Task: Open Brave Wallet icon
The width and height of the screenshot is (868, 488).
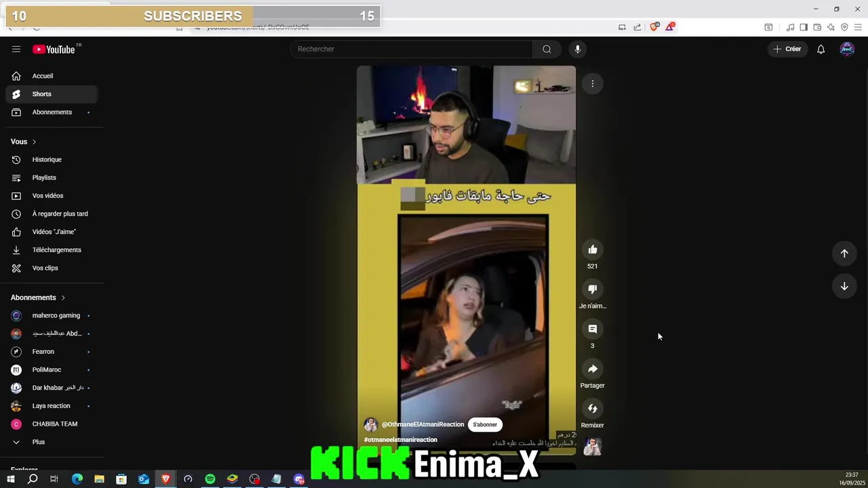Action: (x=817, y=27)
